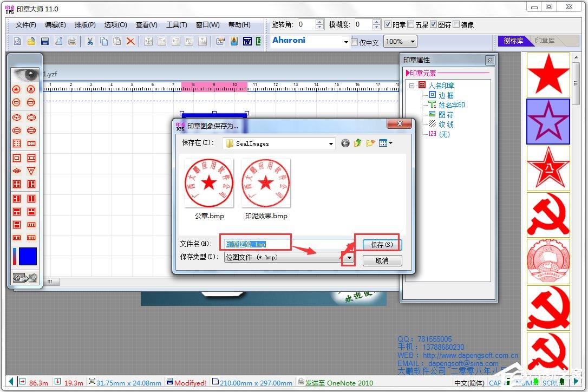
Task: Delete with the red X icon
Action: pyautogui.click(x=130, y=41)
